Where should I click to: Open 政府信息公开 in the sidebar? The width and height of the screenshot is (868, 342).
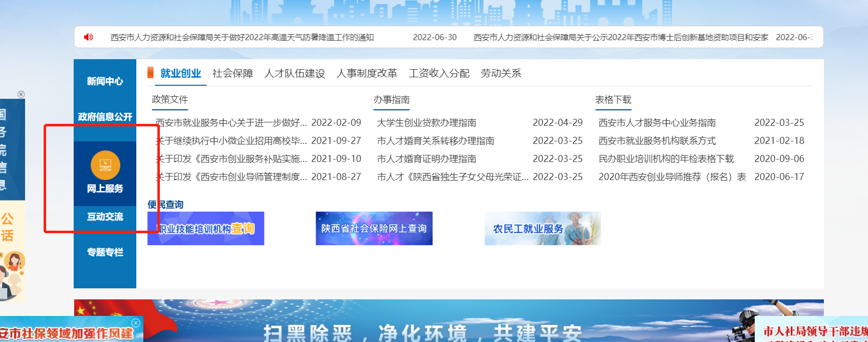coord(105,117)
